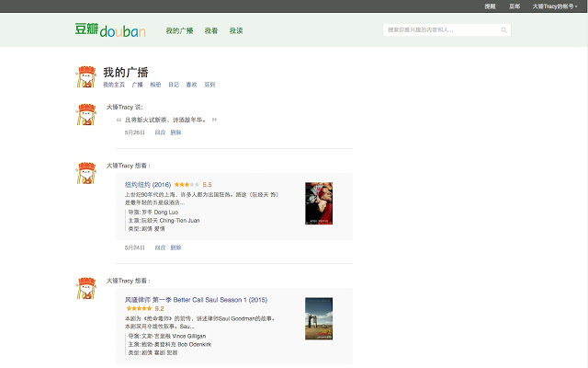Switch to the 广播 tab under the title
The image size is (588, 368).
click(137, 85)
